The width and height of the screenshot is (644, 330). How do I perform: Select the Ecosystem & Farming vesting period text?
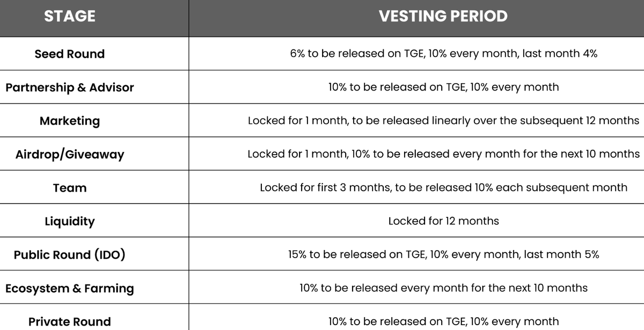443,288
